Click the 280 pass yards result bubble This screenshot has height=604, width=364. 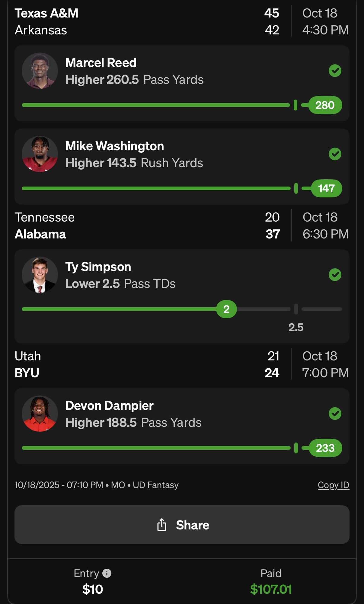click(x=325, y=105)
